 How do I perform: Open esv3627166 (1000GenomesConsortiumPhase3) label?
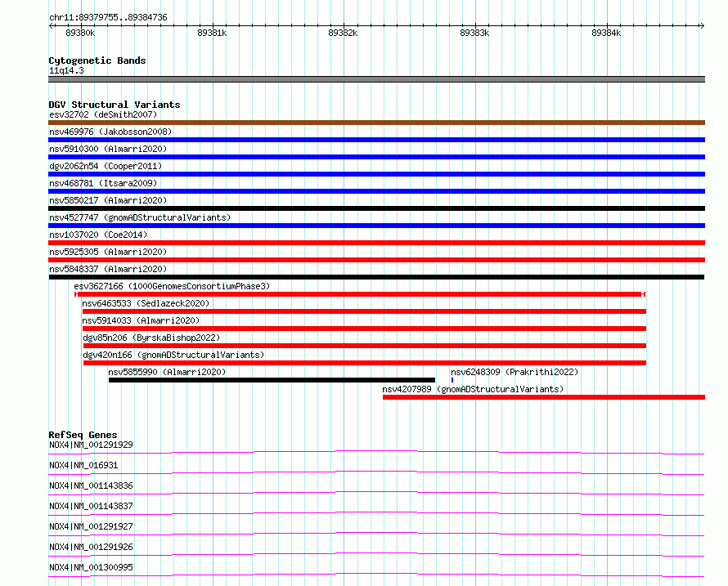(x=172, y=286)
